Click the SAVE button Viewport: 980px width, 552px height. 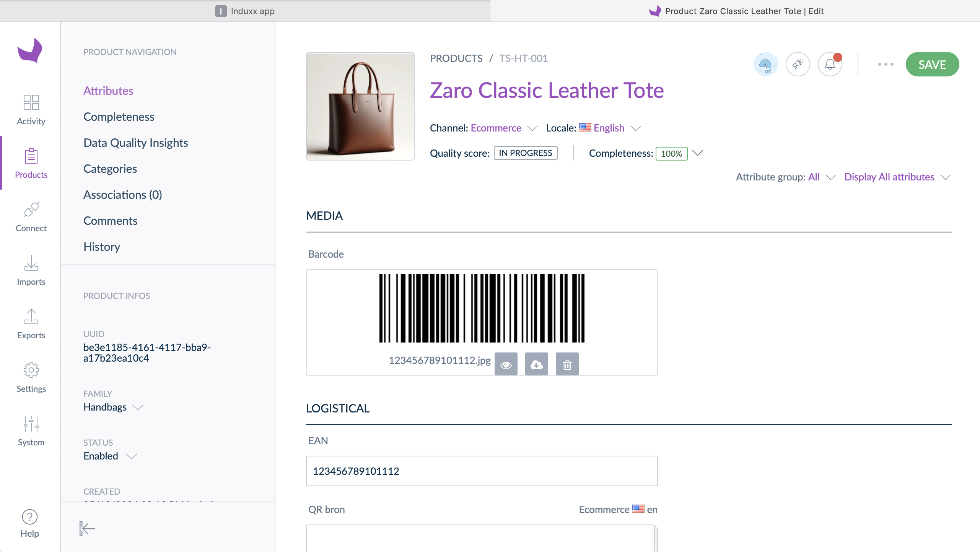click(931, 64)
